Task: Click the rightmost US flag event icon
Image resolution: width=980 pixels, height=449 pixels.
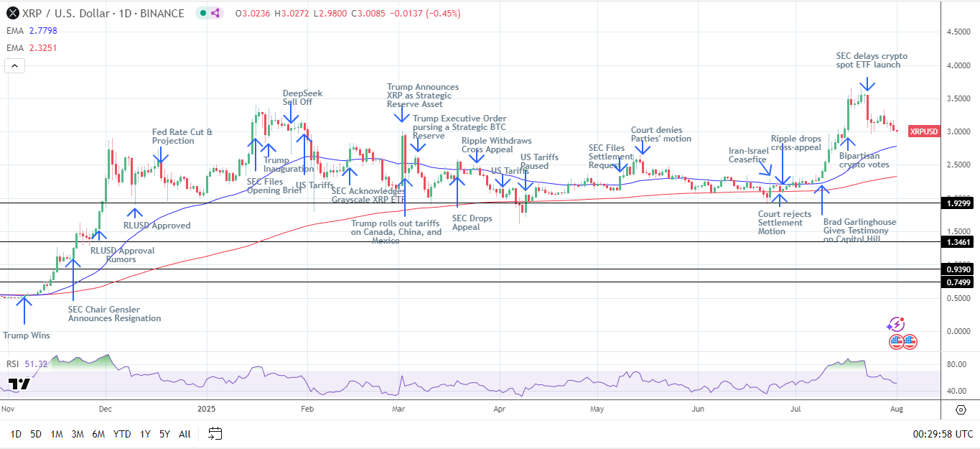Action: coord(910,341)
